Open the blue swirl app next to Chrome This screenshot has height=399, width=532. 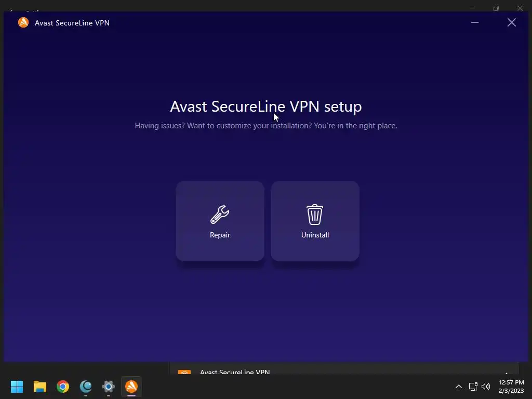click(x=86, y=387)
